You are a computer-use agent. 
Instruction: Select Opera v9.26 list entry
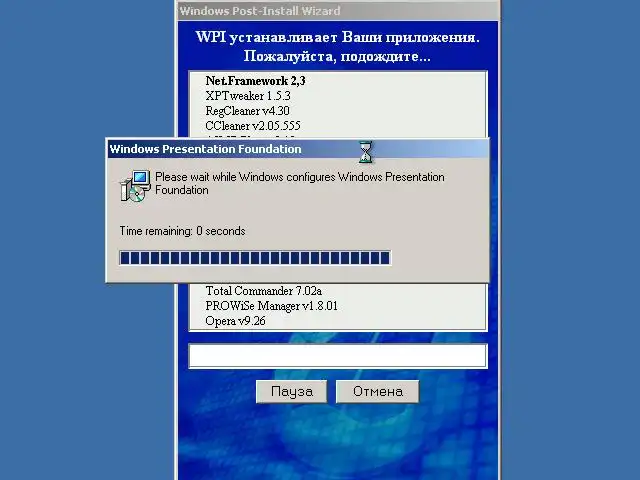pyautogui.click(x=235, y=321)
